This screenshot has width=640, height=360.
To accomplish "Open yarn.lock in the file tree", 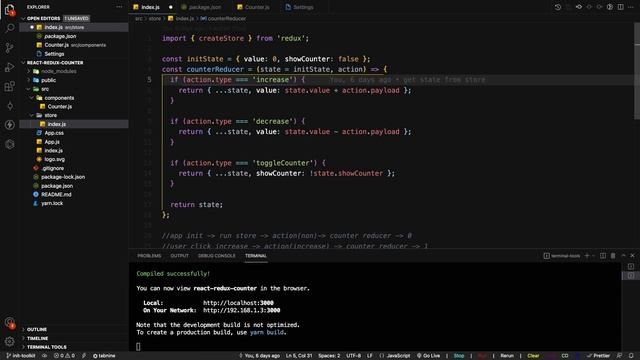I will click(52, 203).
